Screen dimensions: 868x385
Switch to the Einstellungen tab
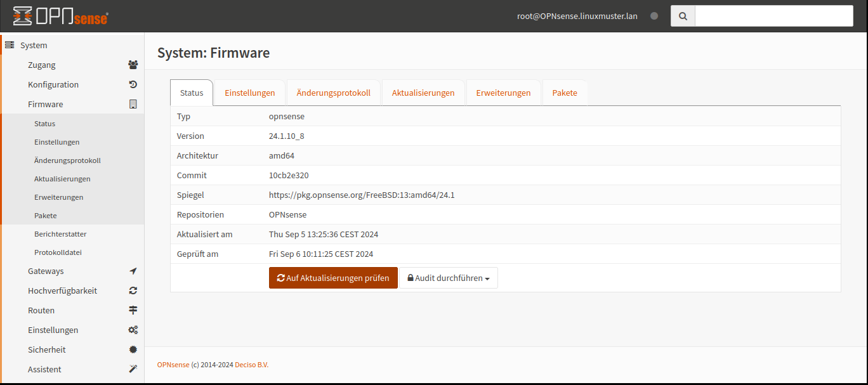250,93
